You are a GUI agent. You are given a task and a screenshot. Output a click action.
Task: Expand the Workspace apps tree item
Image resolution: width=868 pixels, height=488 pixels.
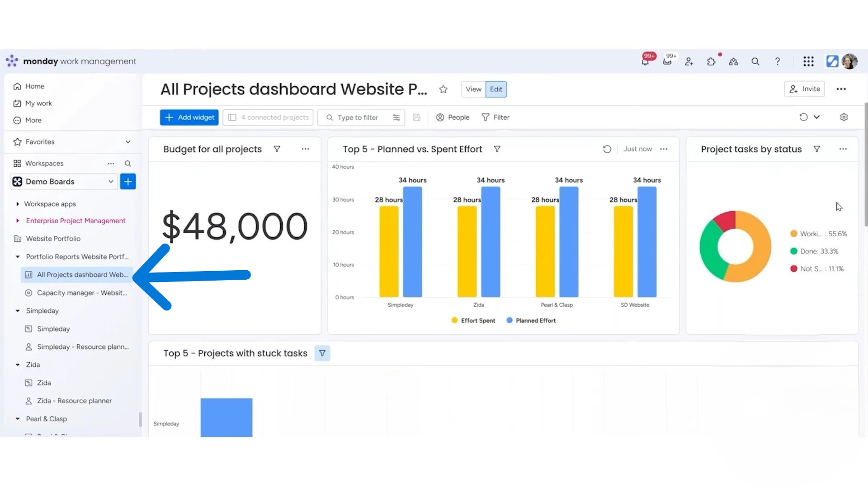(18, 204)
